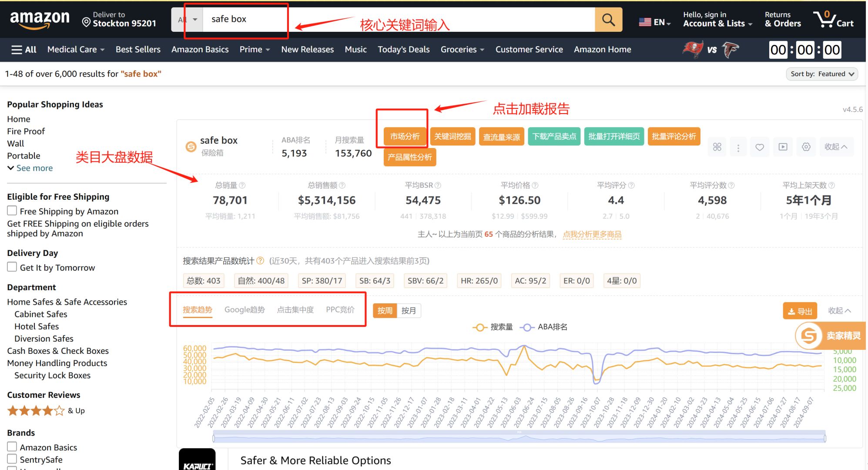Click the video tutorial play icon
This screenshot has width=868, height=470.
coord(783,147)
